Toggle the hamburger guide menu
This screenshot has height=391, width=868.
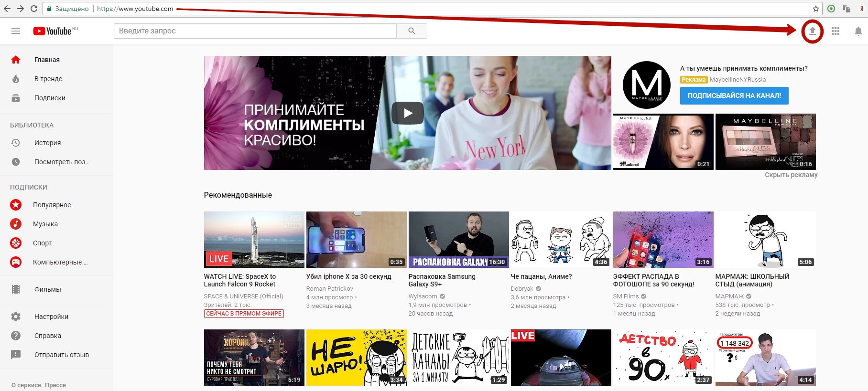[x=16, y=31]
